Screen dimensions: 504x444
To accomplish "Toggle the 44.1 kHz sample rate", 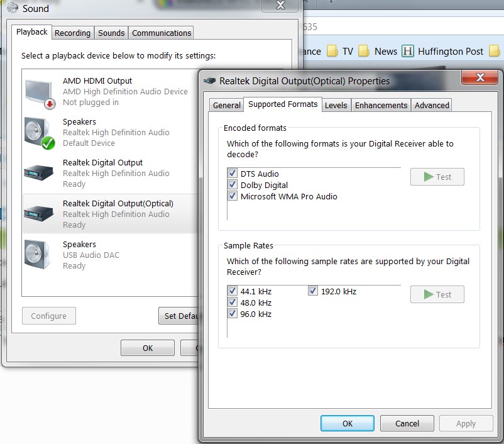I will [233, 291].
